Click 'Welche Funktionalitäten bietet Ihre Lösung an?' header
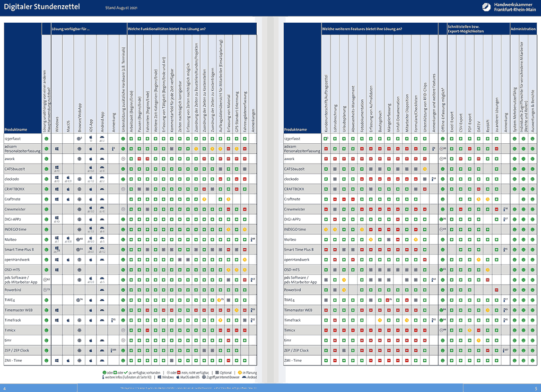 166,29
